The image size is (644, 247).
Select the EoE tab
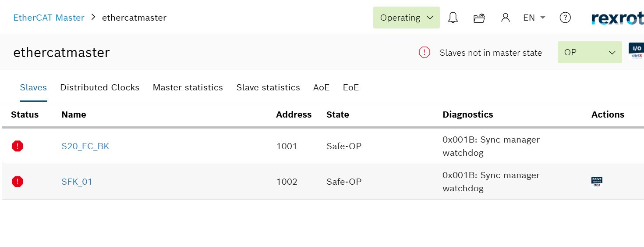tap(350, 88)
